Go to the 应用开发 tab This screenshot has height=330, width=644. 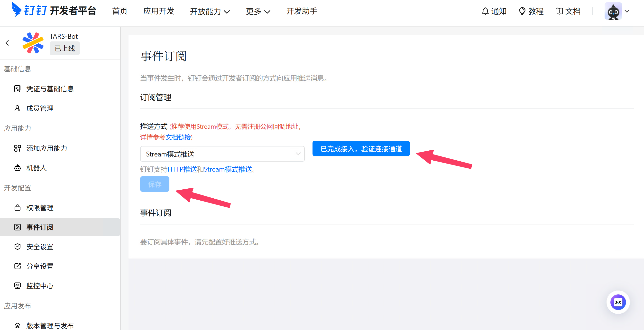tap(158, 11)
